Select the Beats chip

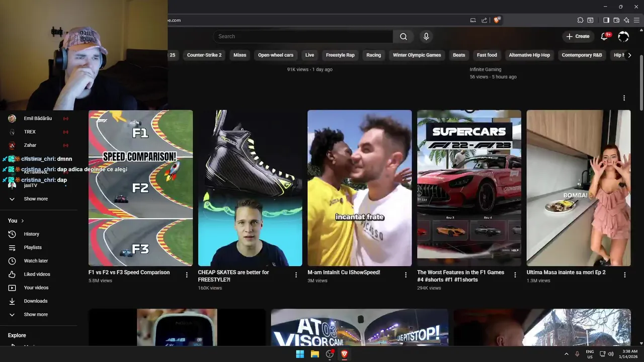459,55
